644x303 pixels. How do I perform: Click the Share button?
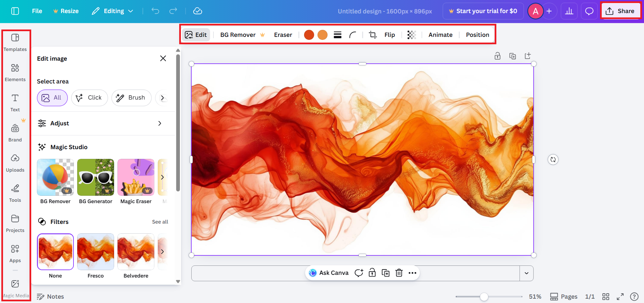click(x=620, y=11)
